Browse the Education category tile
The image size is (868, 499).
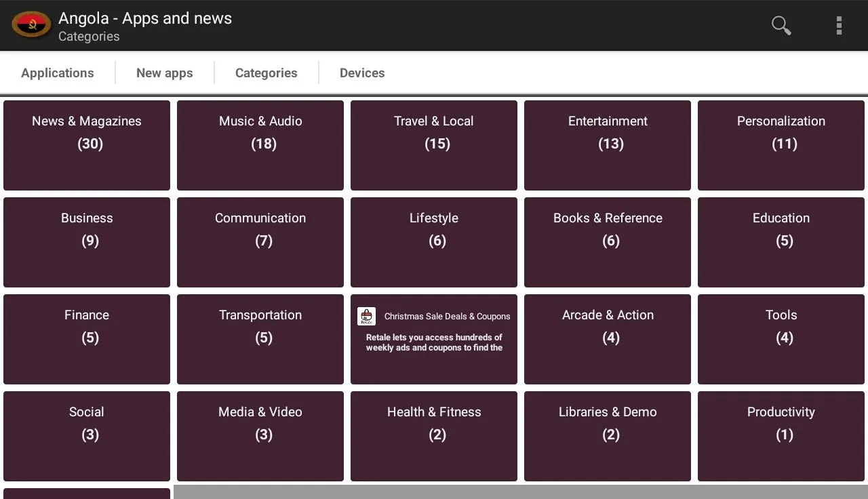pyautogui.click(x=781, y=242)
